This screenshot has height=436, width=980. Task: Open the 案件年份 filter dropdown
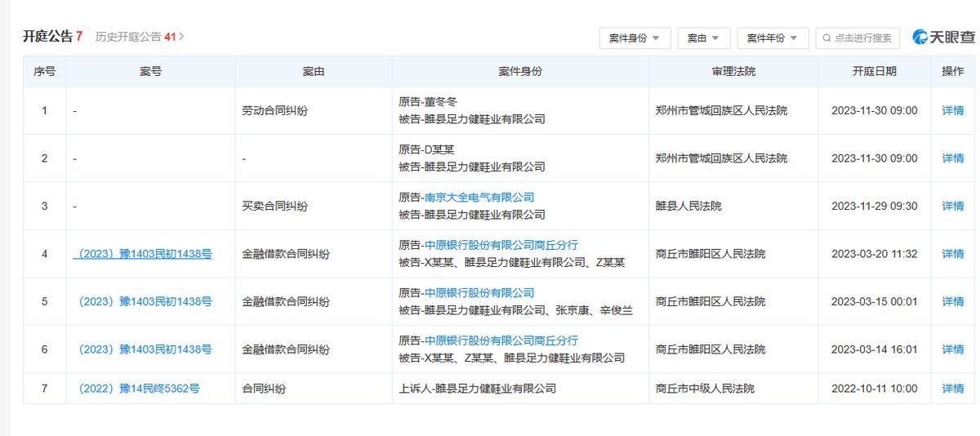pos(772,38)
